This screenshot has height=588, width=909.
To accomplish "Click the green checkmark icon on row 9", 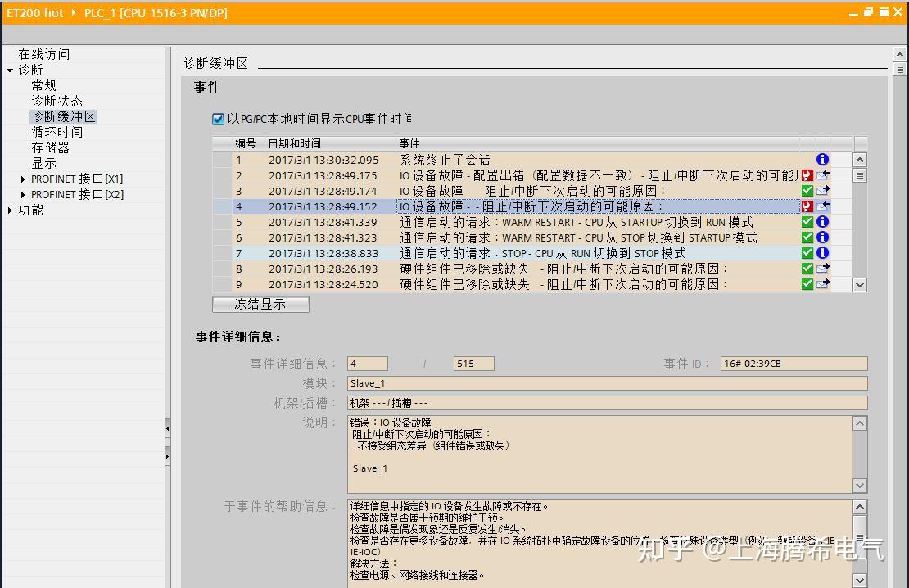I will tap(807, 284).
